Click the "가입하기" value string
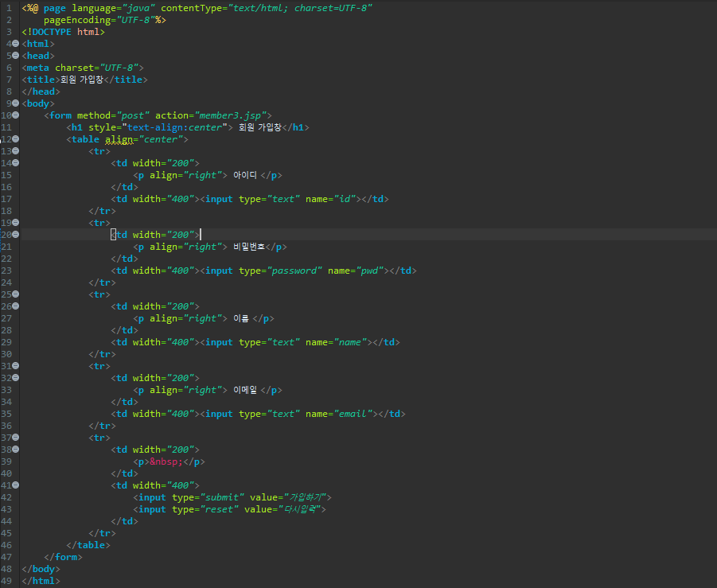 (306, 497)
